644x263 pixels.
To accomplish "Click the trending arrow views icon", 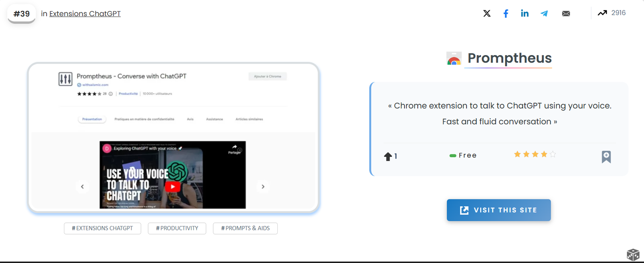I will [602, 13].
